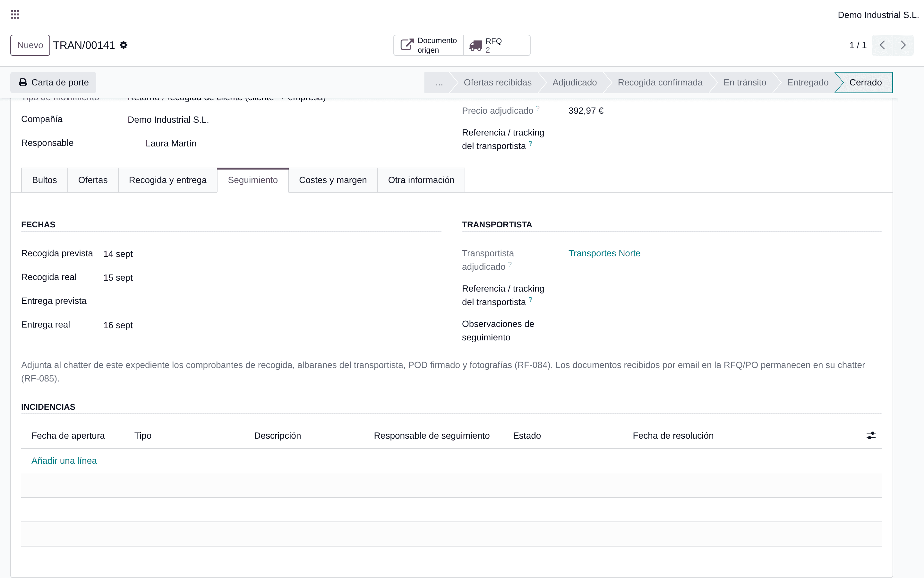Switch to the Ofertas tab
This screenshot has width=924, height=578.
point(93,180)
